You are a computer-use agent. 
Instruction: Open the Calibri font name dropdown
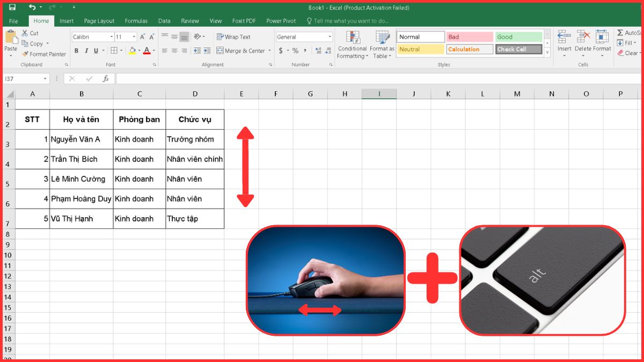(111, 37)
